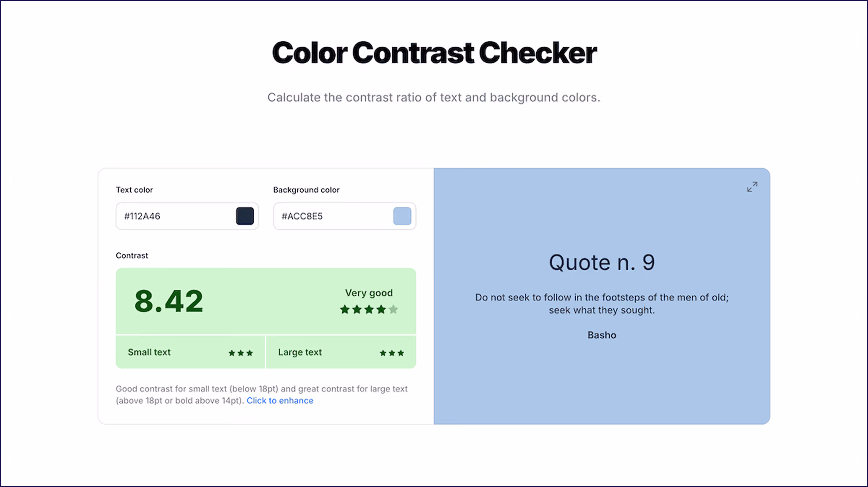Click the Color Contrast Checker title
The image size is (868, 487).
click(x=434, y=53)
